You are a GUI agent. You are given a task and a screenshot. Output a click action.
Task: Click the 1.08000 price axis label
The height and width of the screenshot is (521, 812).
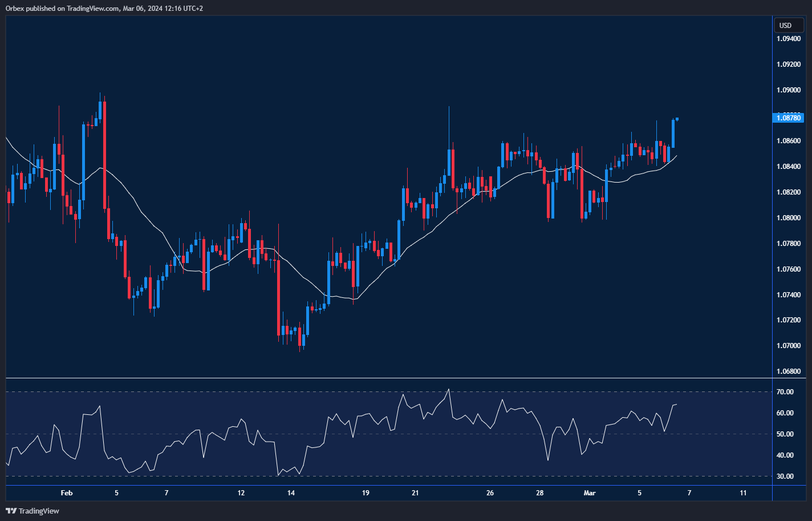[x=789, y=218]
